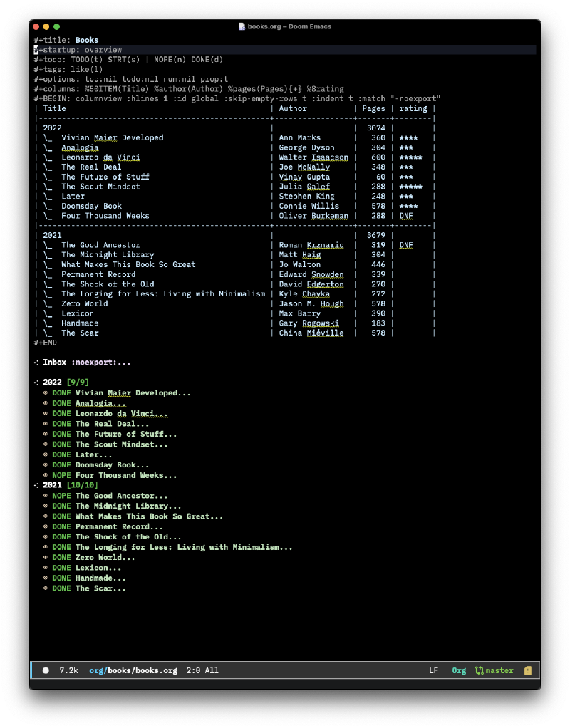The image size is (570, 728).
Task: Collapse the 2021 heading marker
Action: coord(36,485)
